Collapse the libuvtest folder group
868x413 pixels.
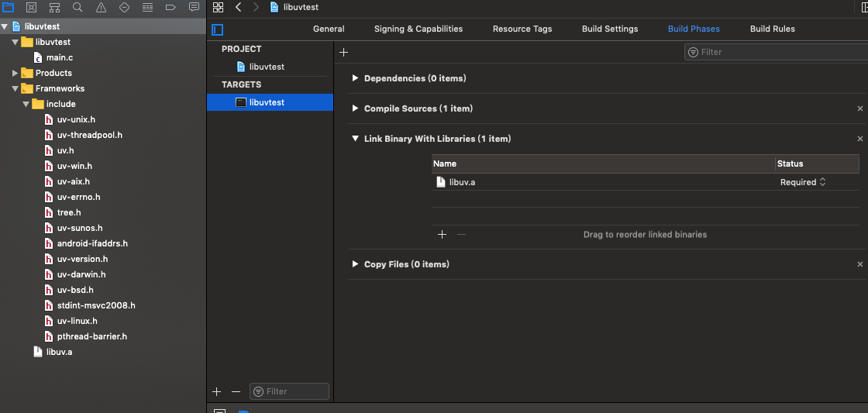pyautogui.click(x=15, y=42)
